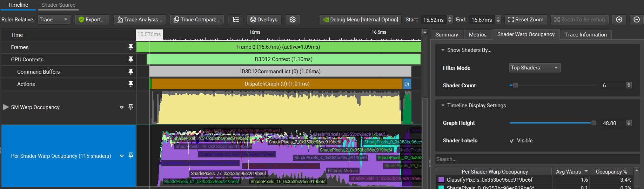Viewport: 644px width, 189px height.
Task: Select the D3D12 Context bar
Action: pos(284,59)
